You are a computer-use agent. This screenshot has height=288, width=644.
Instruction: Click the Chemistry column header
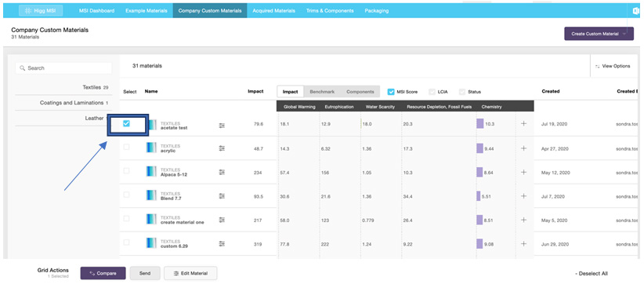click(x=492, y=107)
